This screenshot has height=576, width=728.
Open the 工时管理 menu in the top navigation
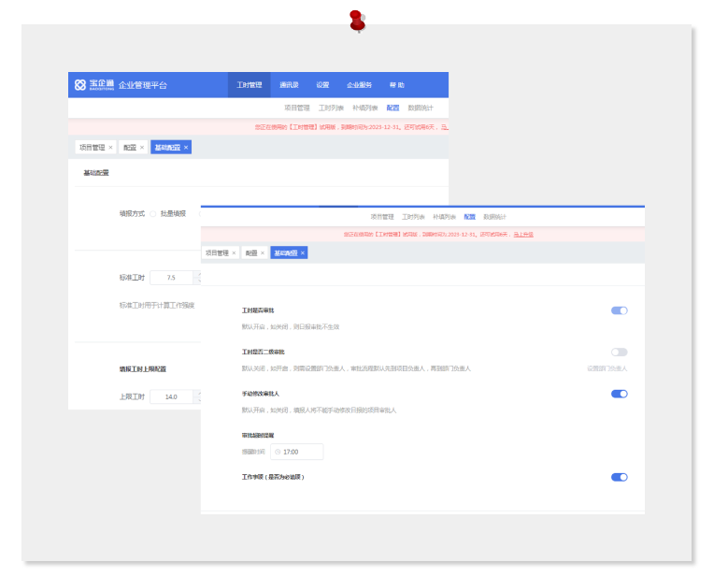tap(249, 84)
